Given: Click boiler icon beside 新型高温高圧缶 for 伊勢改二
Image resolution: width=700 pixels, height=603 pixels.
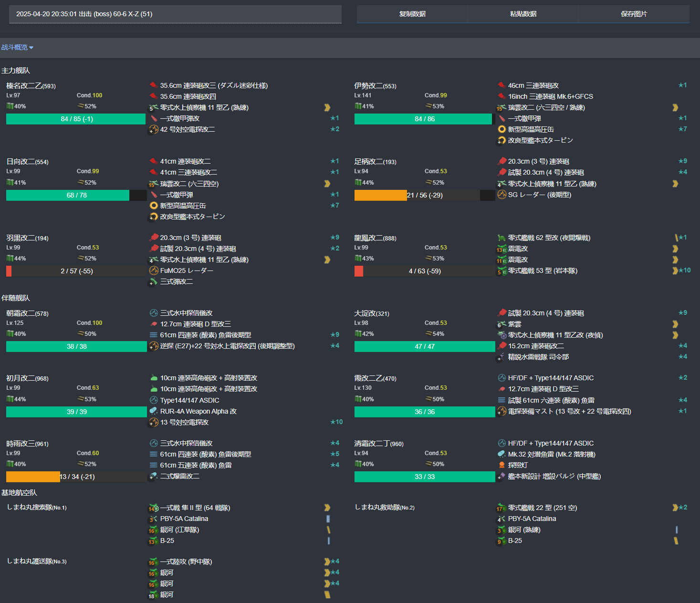Looking at the screenshot, I should tap(501, 129).
